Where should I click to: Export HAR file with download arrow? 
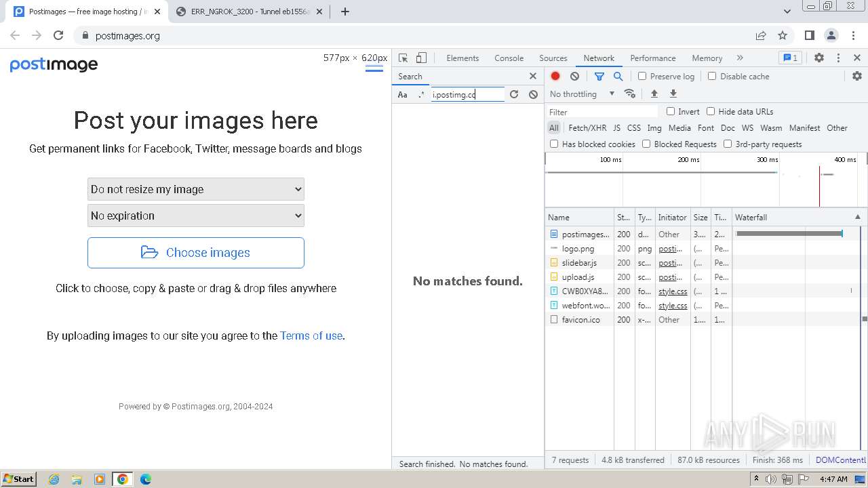[x=673, y=94]
